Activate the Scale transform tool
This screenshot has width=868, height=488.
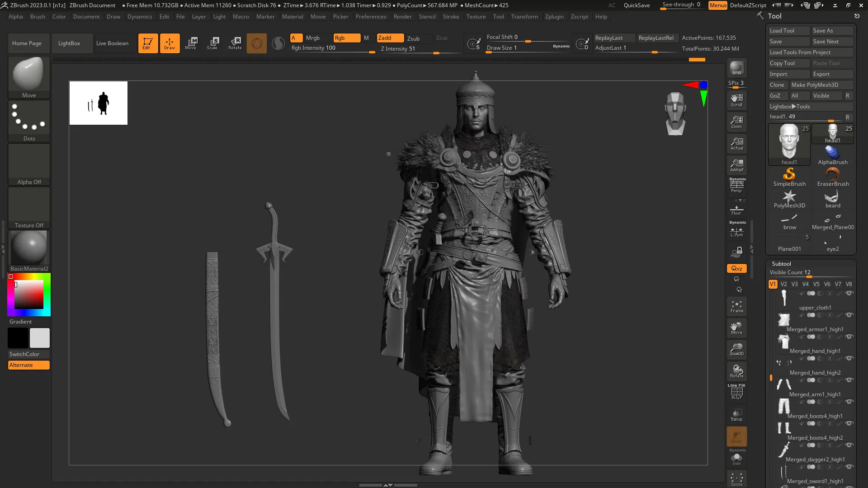pyautogui.click(x=212, y=43)
